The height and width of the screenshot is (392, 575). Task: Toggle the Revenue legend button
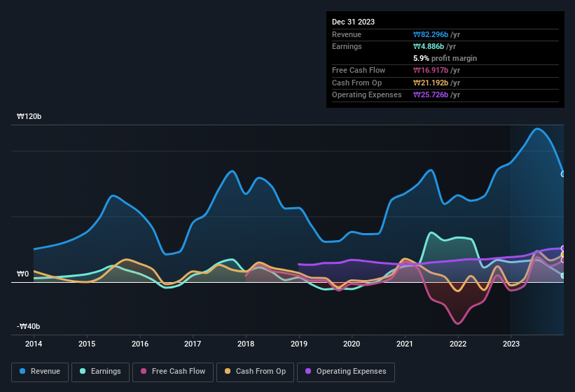[x=40, y=372]
